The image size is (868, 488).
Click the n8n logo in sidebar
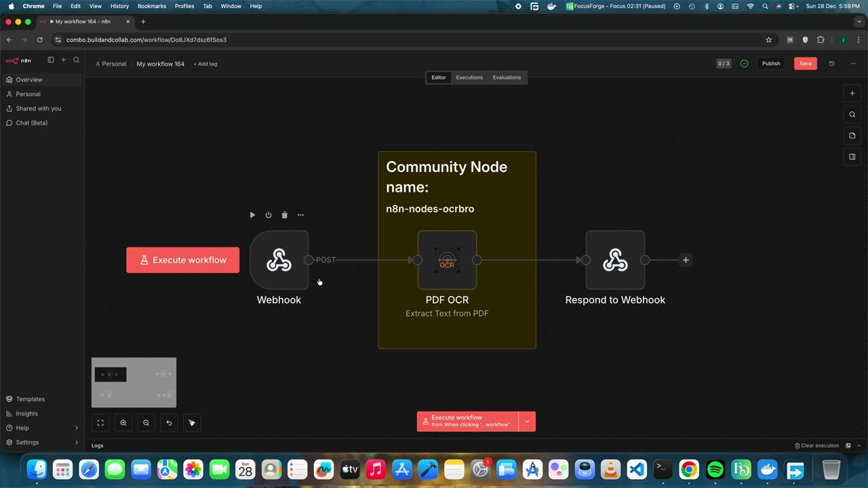pyautogui.click(x=18, y=60)
